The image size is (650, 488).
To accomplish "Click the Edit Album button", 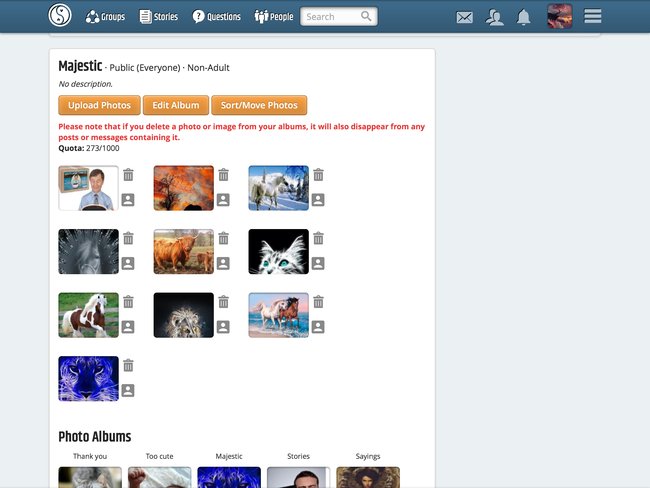I will point(176,105).
